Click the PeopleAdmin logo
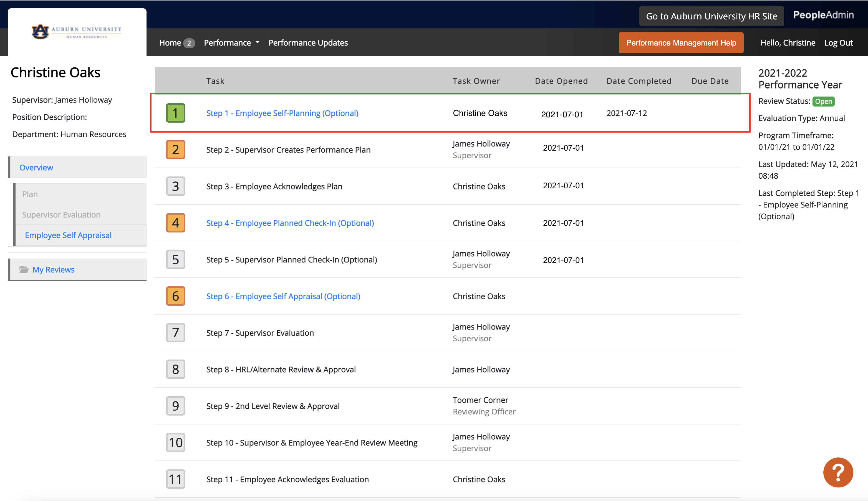Viewport: 868px width, 501px height. 823,15
